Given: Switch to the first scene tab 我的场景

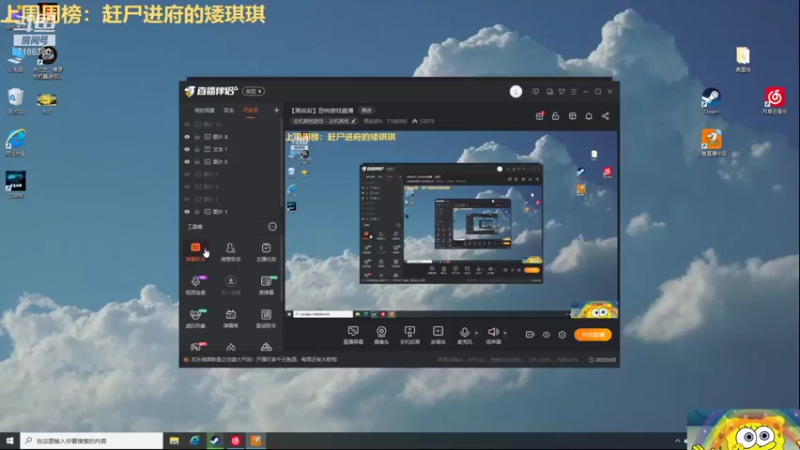Looking at the screenshot, I should 204,110.
